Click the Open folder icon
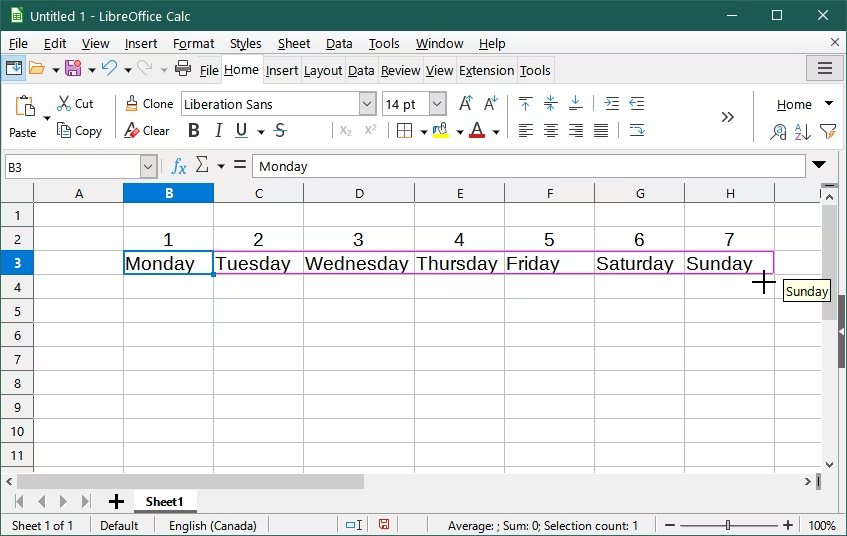 [37, 68]
